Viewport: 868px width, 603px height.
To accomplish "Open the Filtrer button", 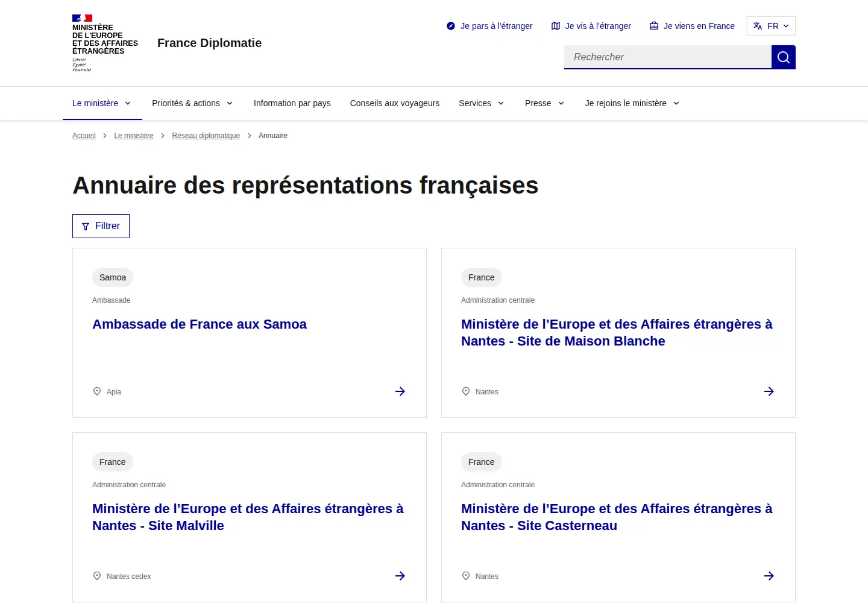I will pos(101,226).
